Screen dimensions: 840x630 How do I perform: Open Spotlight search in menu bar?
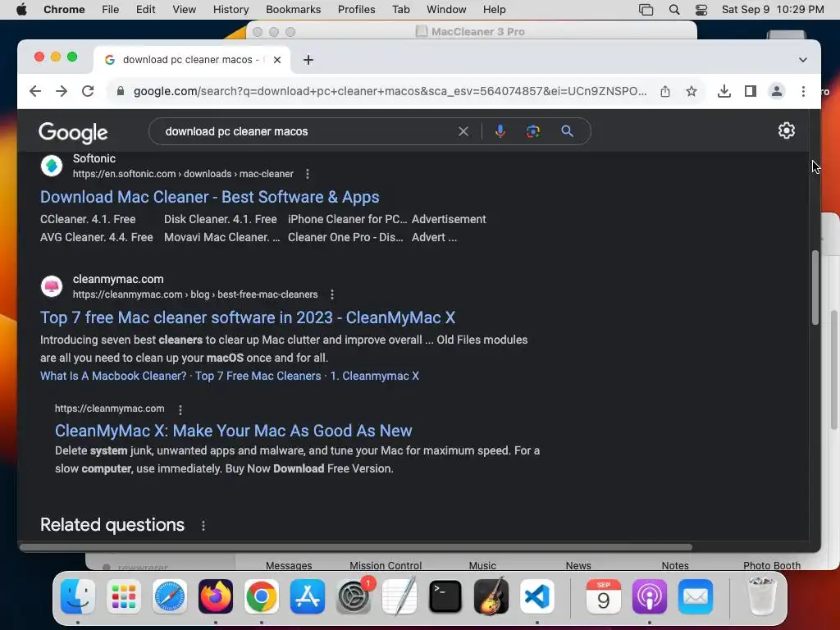674,10
